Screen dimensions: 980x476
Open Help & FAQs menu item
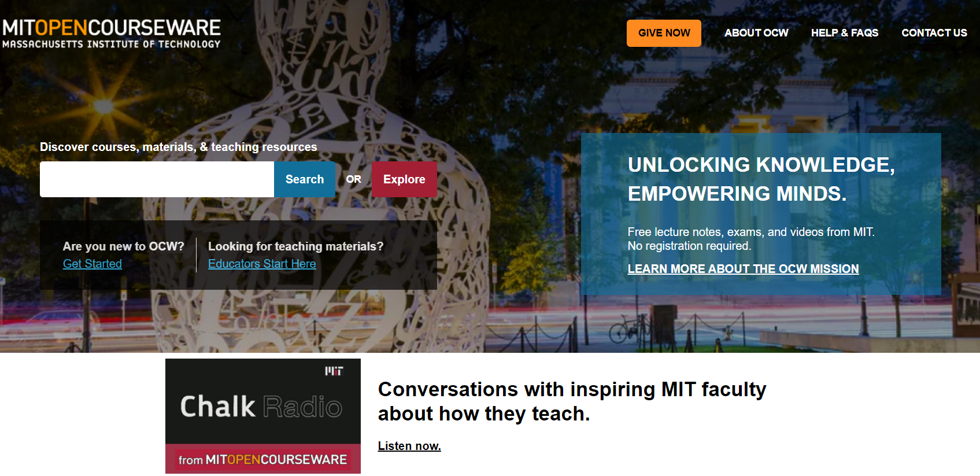click(845, 33)
